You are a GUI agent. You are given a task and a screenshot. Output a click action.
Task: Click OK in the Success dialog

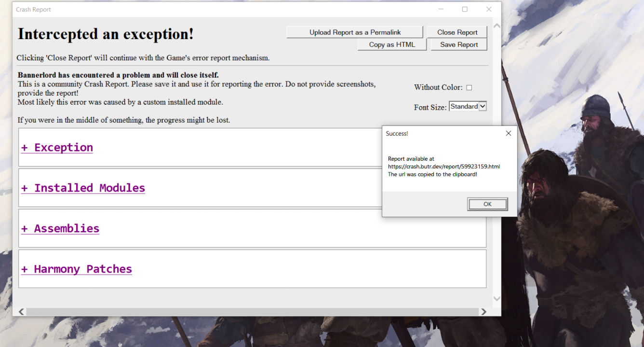[487, 204]
